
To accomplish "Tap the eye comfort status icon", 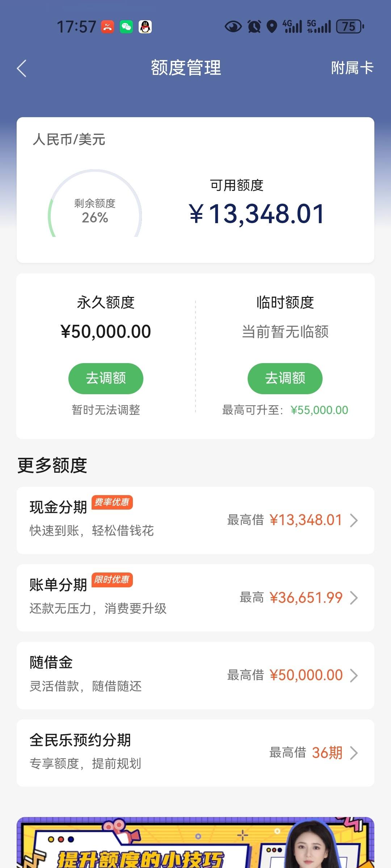I will 233,27.
